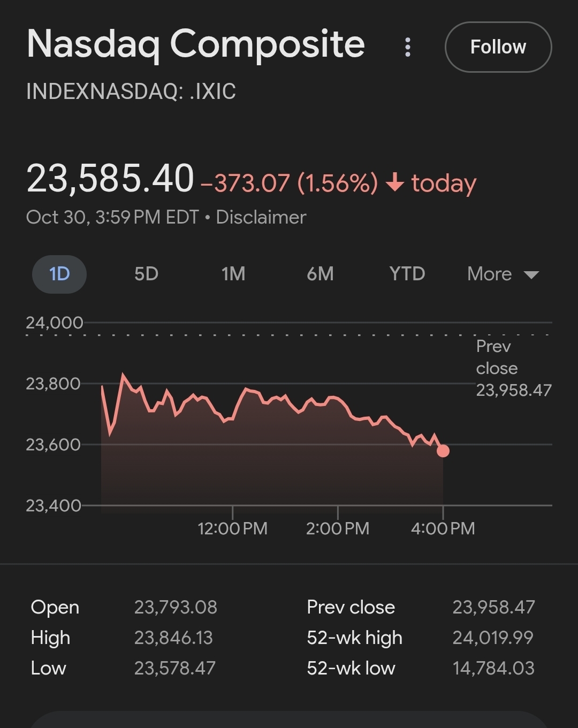Viewport: 578px width, 728px height.
Task: Tap the Nasdaq Composite title
Action: [196, 44]
